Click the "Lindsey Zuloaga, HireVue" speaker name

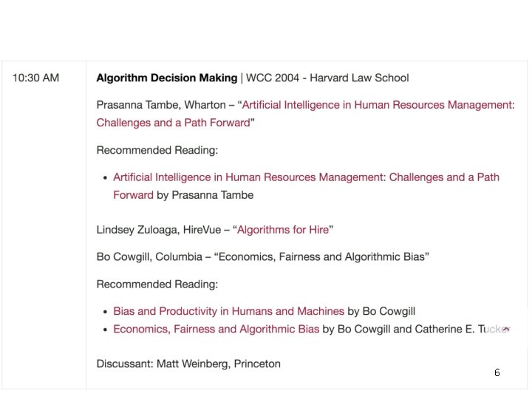click(159, 230)
